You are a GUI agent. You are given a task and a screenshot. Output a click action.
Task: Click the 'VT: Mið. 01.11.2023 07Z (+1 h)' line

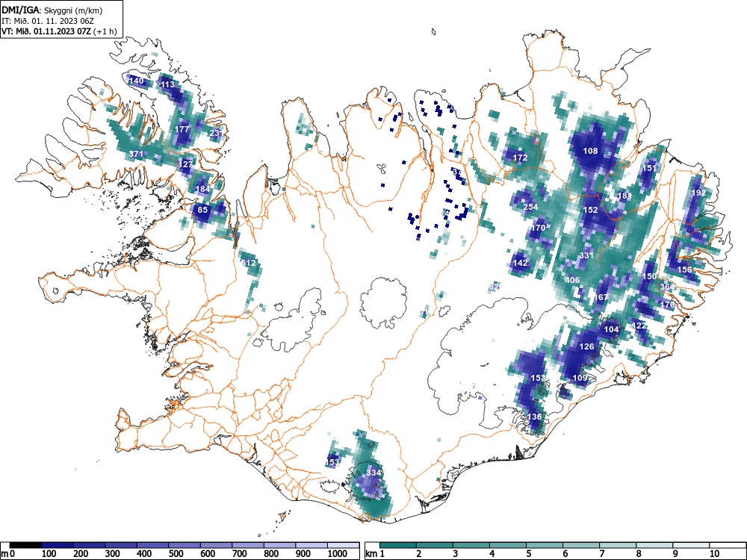tap(59, 31)
